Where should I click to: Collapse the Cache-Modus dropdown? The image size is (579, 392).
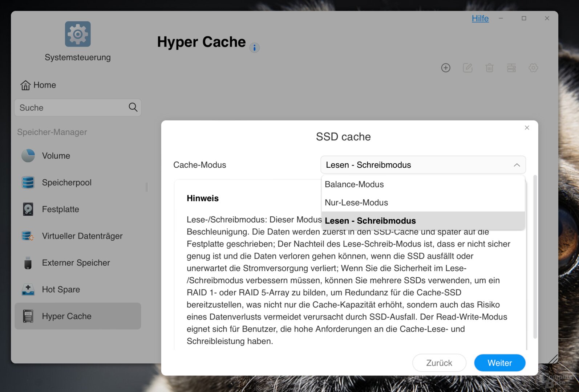click(517, 165)
